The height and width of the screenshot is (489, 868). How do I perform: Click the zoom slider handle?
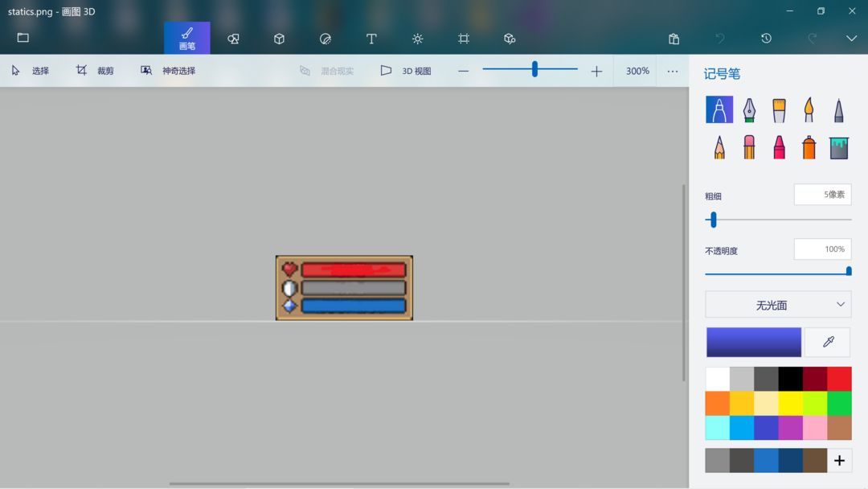pyautogui.click(x=534, y=69)
